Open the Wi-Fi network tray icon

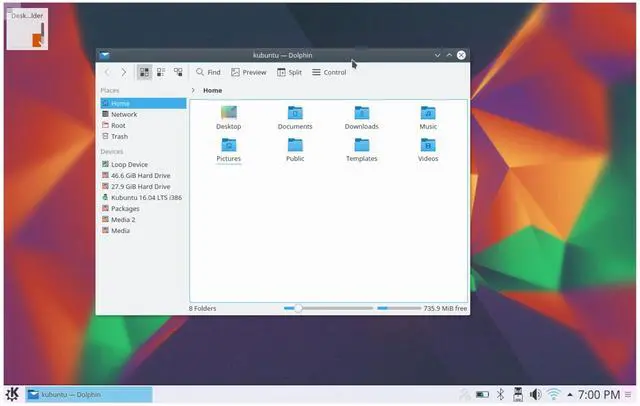coord(553,395)
